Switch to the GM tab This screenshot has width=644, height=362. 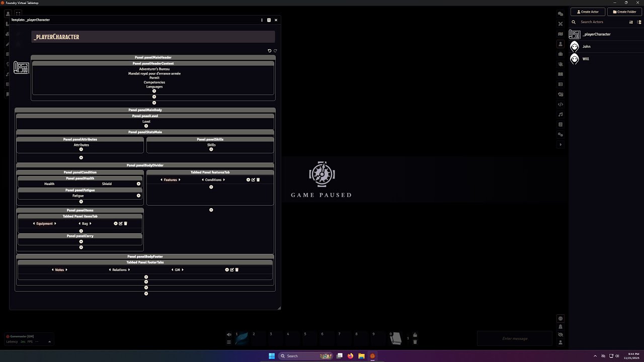tap(177, 269)
